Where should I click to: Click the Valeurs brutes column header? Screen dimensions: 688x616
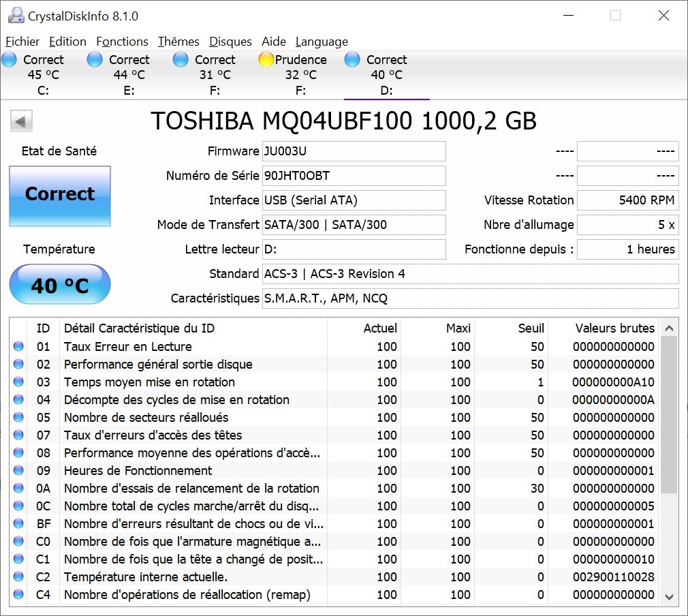point(604,328)
